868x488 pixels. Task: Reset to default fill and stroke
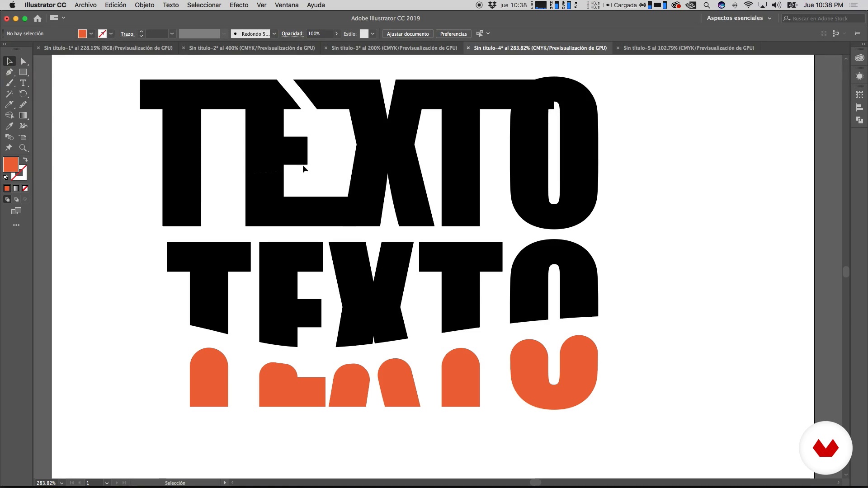point(5,178)
